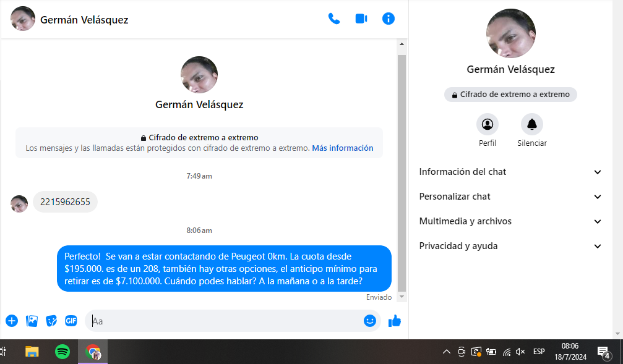Toggle the conversation information panel
Image resolution: width=623 pixels, height=364 pixels.
point(389,19)
